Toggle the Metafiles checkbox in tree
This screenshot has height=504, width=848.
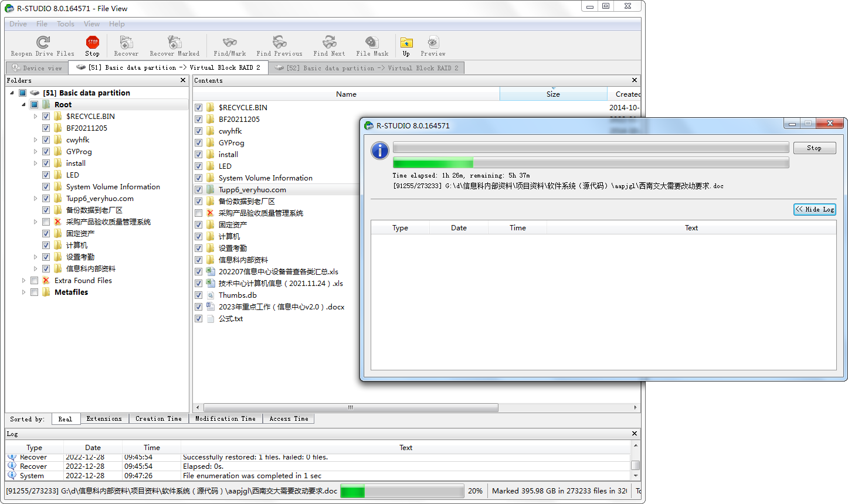coord(34,292)
